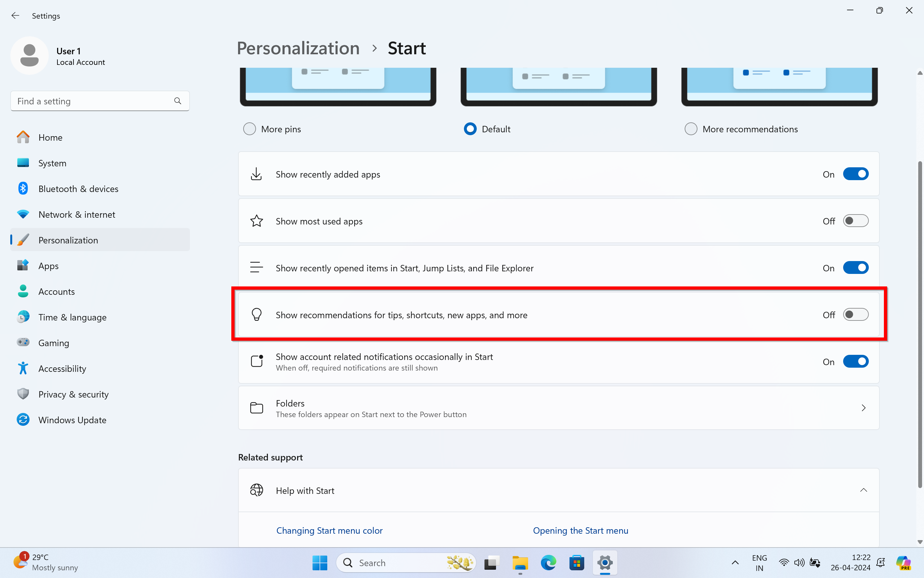Click the Folders row title text
Image resolution: width=924 pixels, height=578 pixels.
point(290,403)
